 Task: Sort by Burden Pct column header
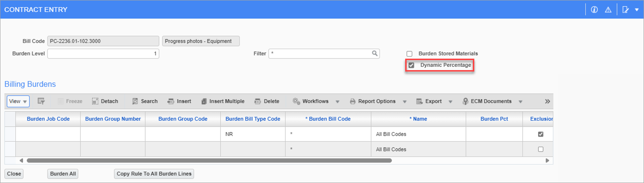click(494, 119)
